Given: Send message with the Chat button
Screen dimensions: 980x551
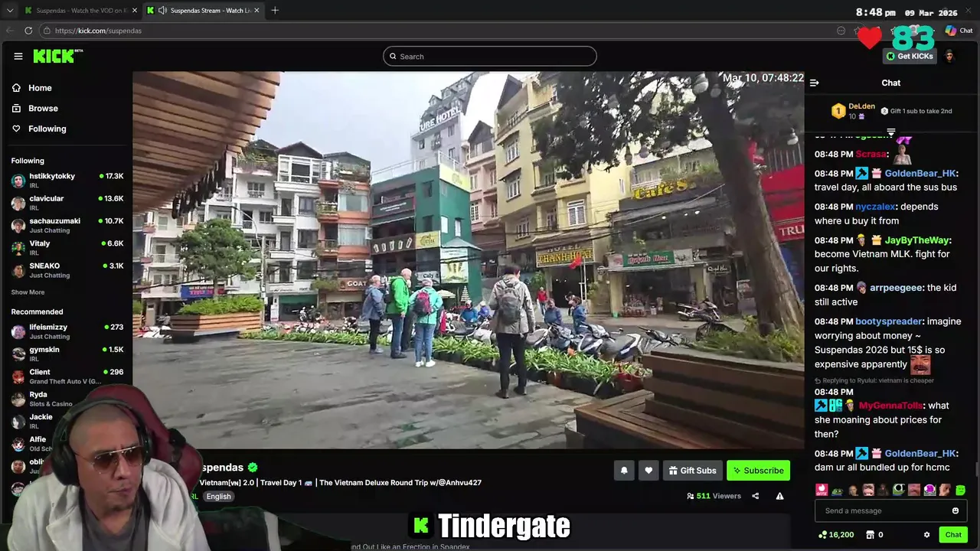Looking at the screenshot, I should [x=953, y=535].
